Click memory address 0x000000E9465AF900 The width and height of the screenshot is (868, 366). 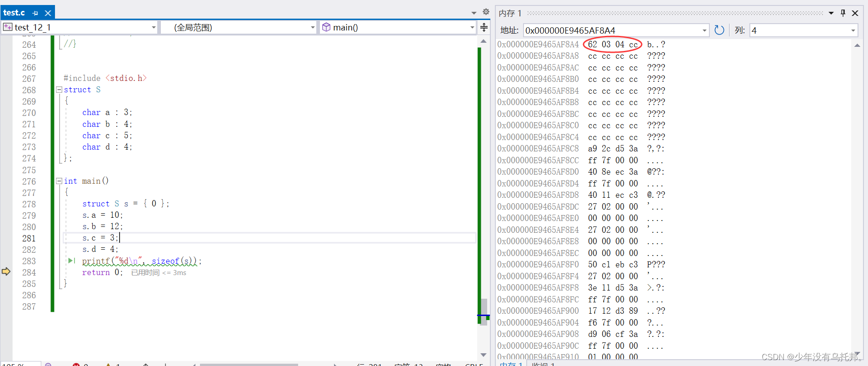click(538, 311)
